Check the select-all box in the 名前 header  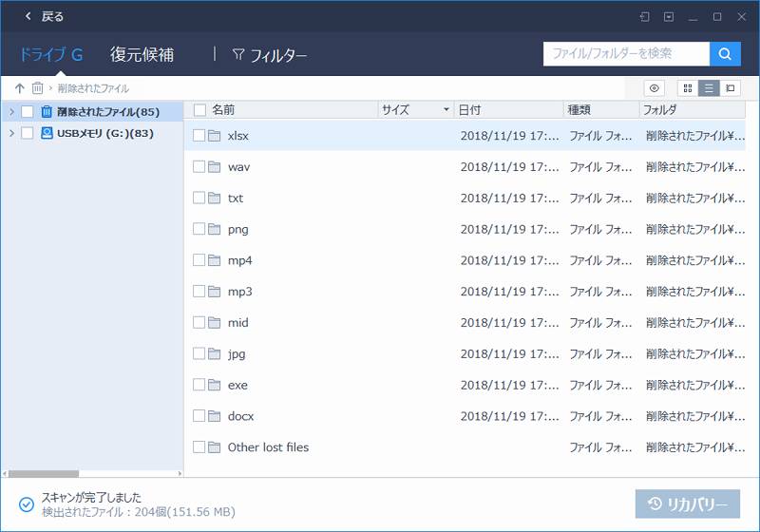(x=199, y=109)
